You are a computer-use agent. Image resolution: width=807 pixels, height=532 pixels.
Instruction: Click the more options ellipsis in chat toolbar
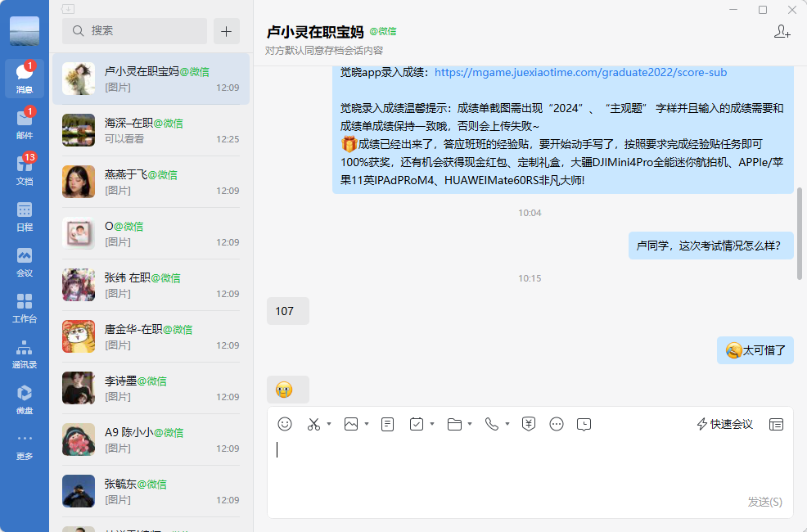[x=557, y=424]
